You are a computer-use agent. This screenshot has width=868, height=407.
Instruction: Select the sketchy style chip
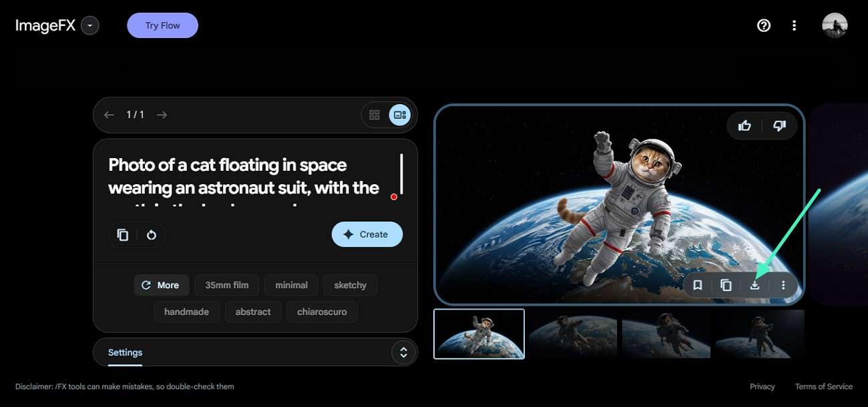(x=351, y=285)
